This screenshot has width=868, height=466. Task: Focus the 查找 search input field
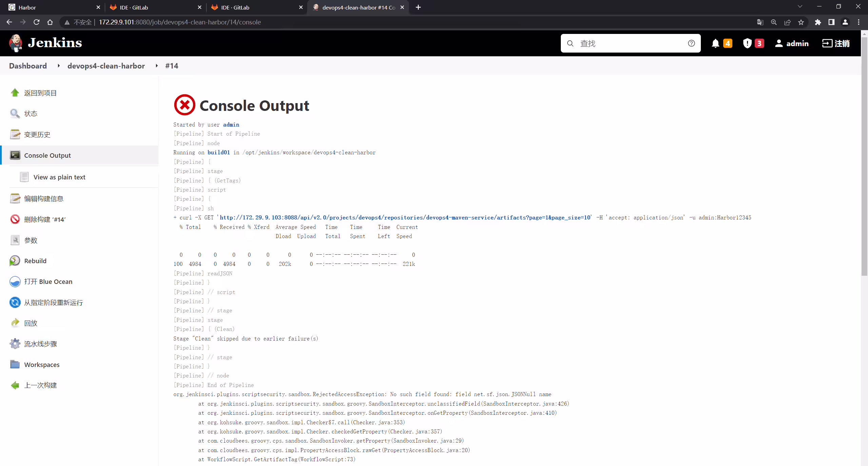coord(631,43)
